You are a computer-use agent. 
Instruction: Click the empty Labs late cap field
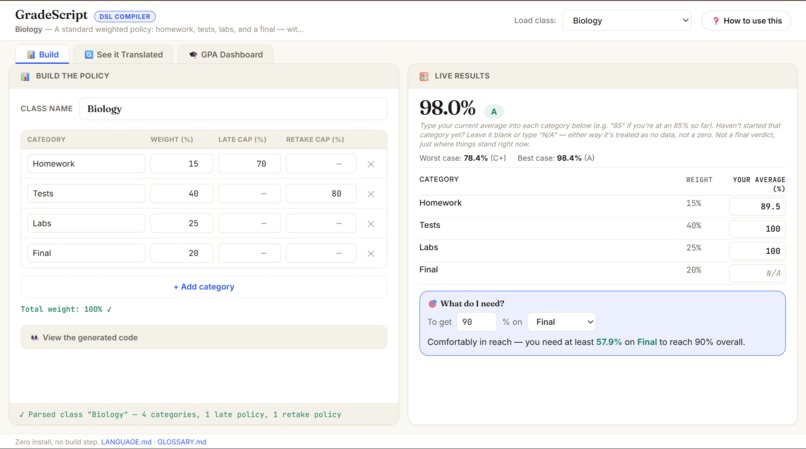249,223
